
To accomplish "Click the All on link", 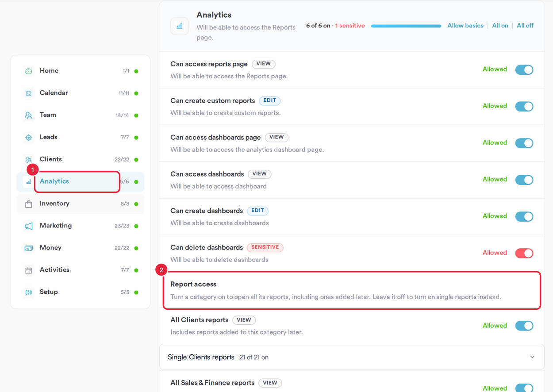I will coord(500,26).
